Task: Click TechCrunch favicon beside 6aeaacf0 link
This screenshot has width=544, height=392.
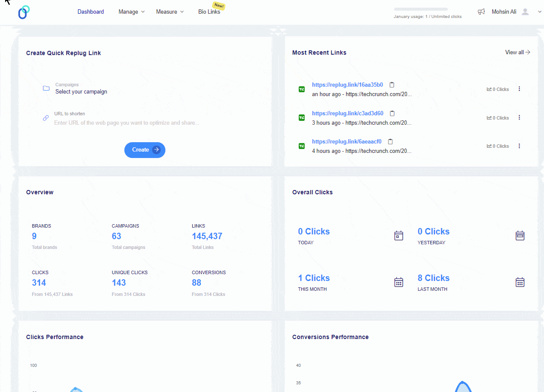Action: (x=302, y=146)
